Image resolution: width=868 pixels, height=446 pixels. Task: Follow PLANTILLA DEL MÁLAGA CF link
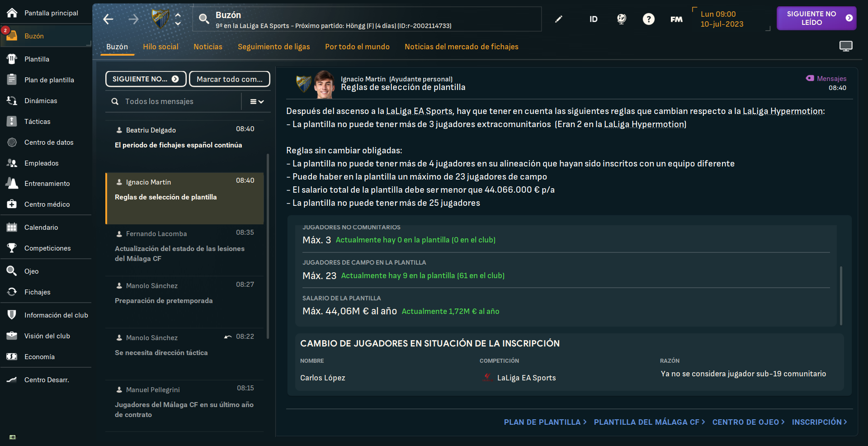tap(649, 422)
